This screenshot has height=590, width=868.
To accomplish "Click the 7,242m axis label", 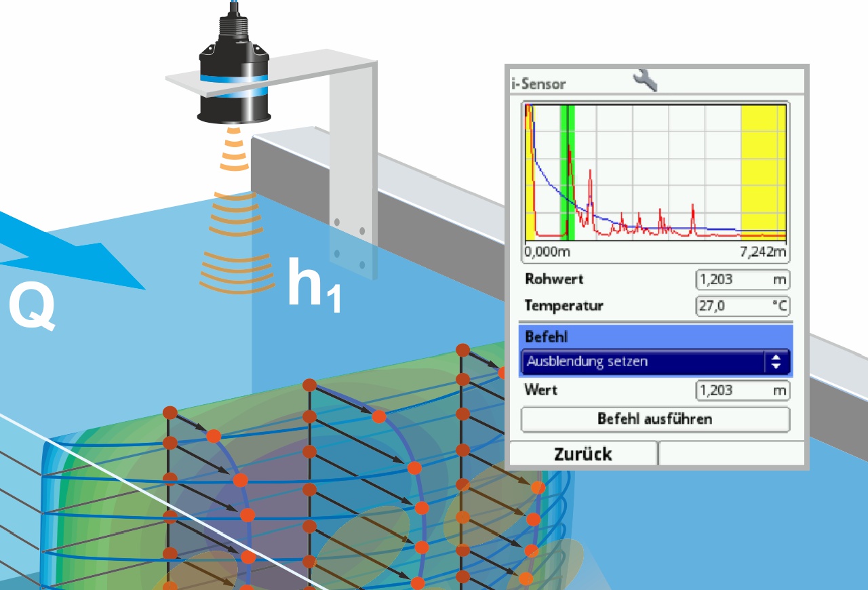I will click(x=763, y=252).
